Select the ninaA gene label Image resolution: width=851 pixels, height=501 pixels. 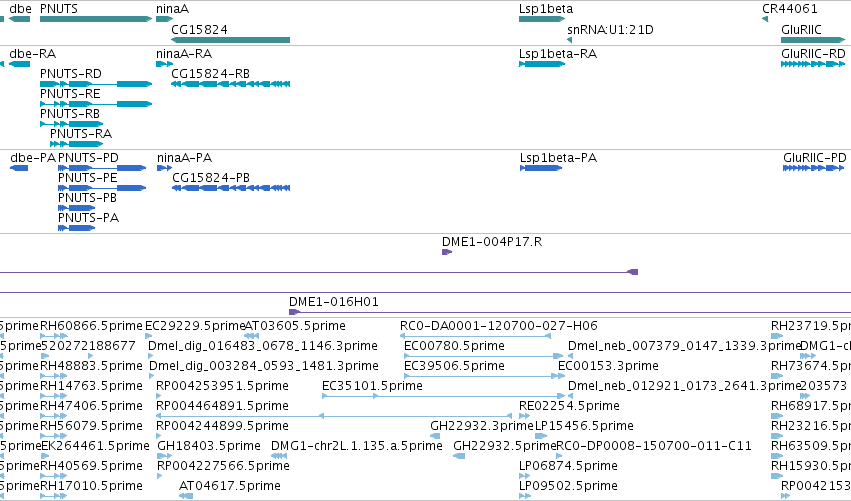pos(173,9)
